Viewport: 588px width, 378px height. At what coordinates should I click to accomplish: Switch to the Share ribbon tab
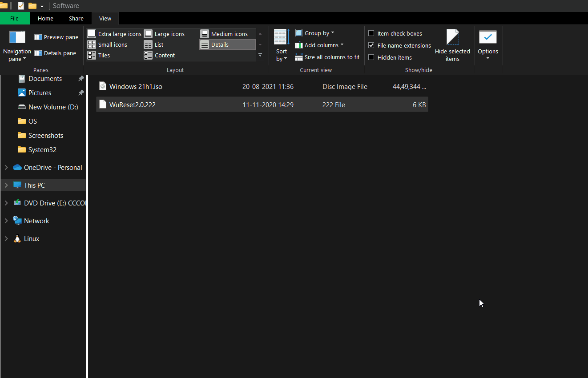click(x=76, y=18)
